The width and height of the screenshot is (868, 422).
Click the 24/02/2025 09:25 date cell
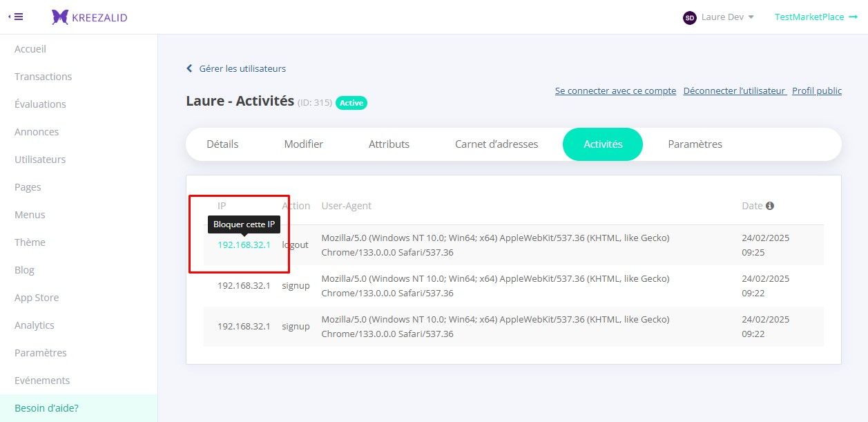tap(765, 245)
